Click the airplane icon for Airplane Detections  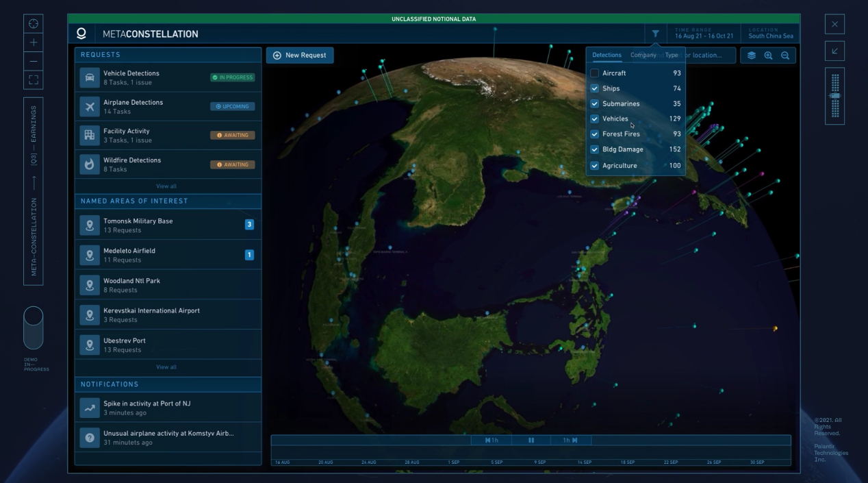pos(90,107)
